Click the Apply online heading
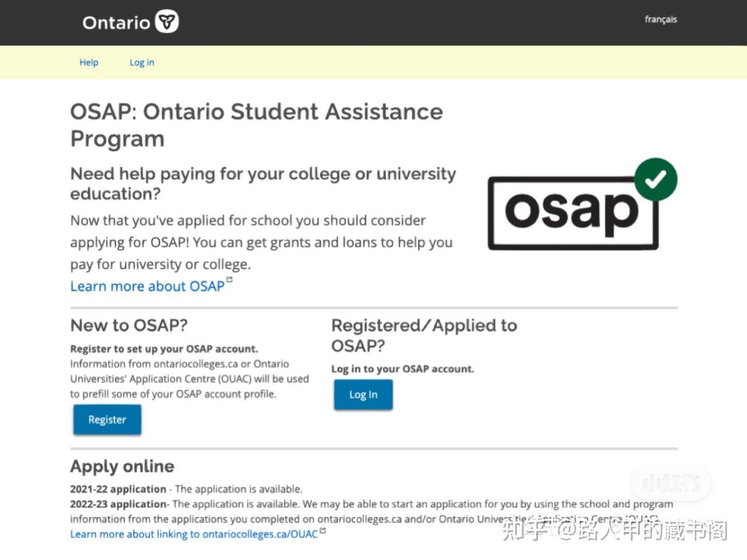Screen dimensions: 747x560 [x=122, y=466]
